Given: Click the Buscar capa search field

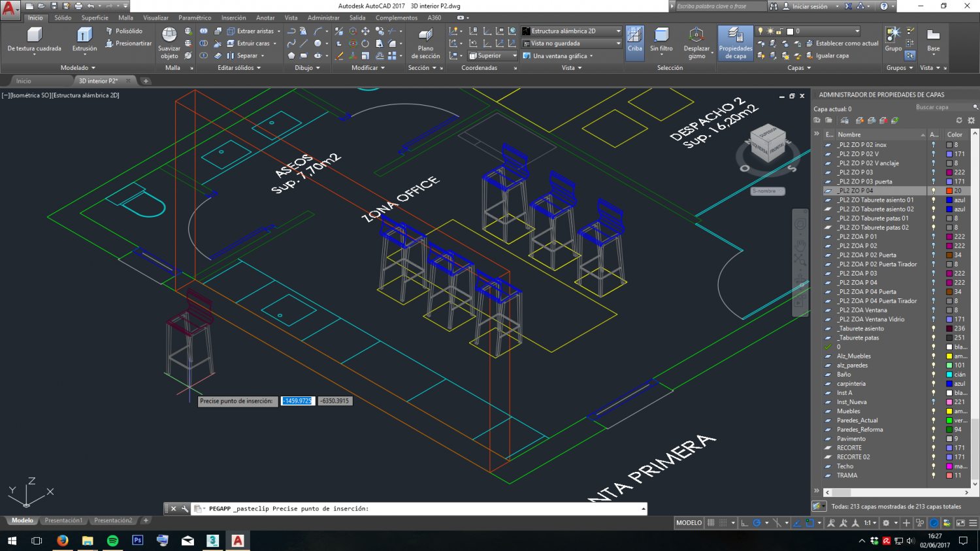Looking at the screenshot, I should coord(943,107).
